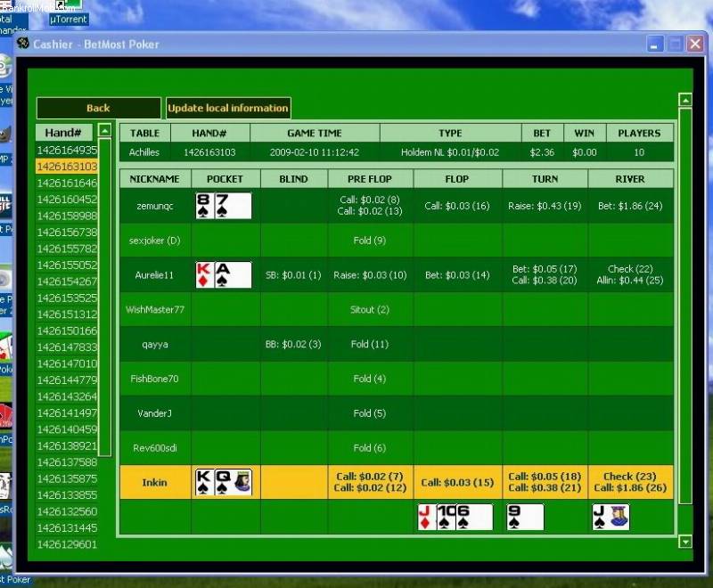Select hand 1426153525
The height and width of the screenshot is (588, 713).
[67, 298]
